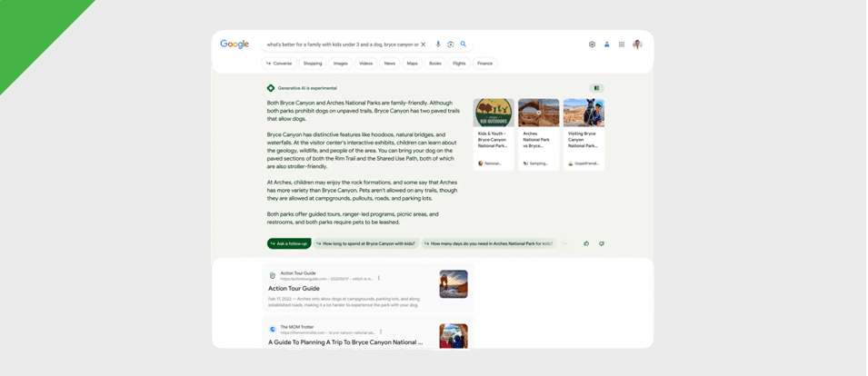Click the actiontourguide.com URL breadcrumb
The image size is (868, 376).
(327, 279)
